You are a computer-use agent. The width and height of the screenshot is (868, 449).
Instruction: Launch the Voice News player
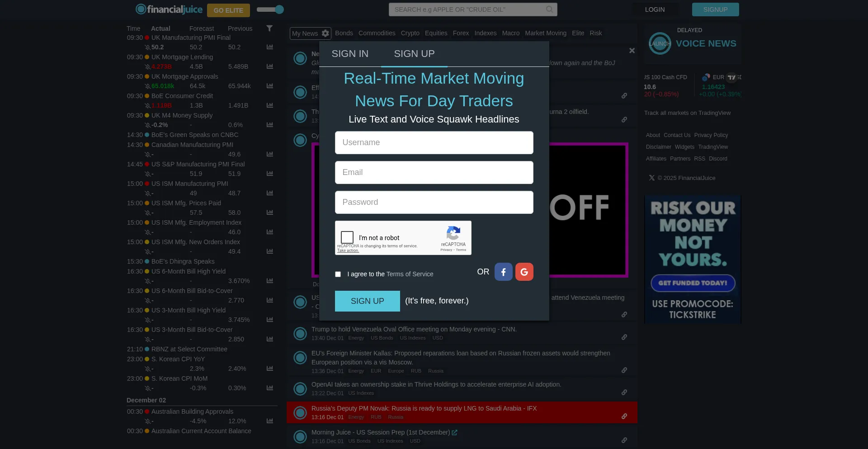point(660,44)
